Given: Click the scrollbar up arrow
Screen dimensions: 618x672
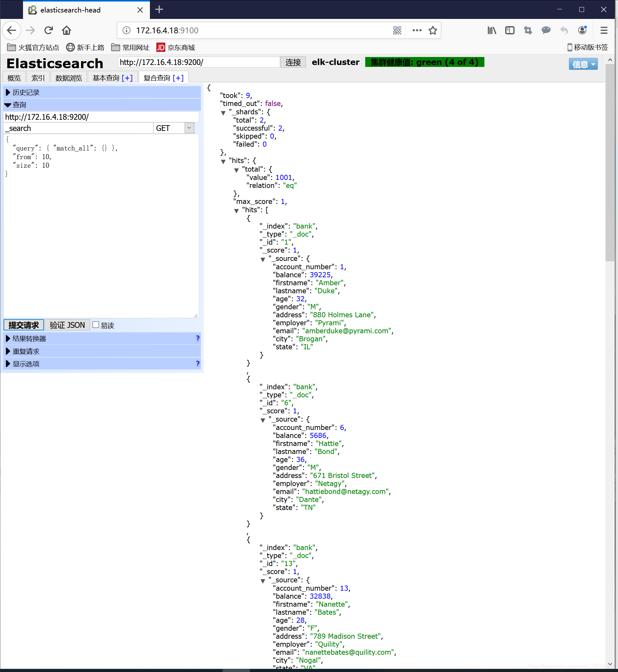Looking at the screenshot, I should pos(610,60).
